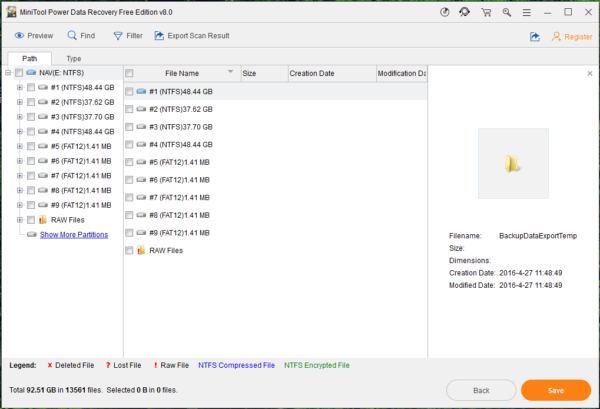This screenshot has width=600, height=409.
Task: Open the Find search tool
Action: click(81, 36)
